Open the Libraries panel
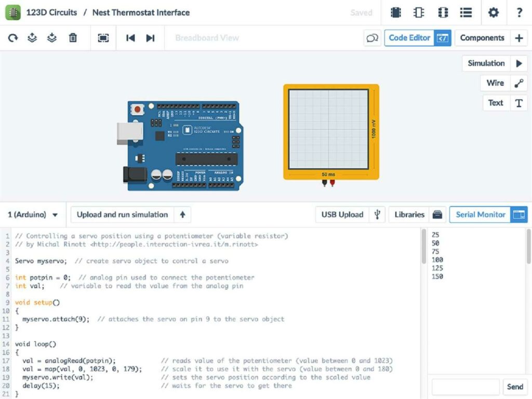Image resolution: width=532 pixels, height=399 pixels. (x=409, y=214)
